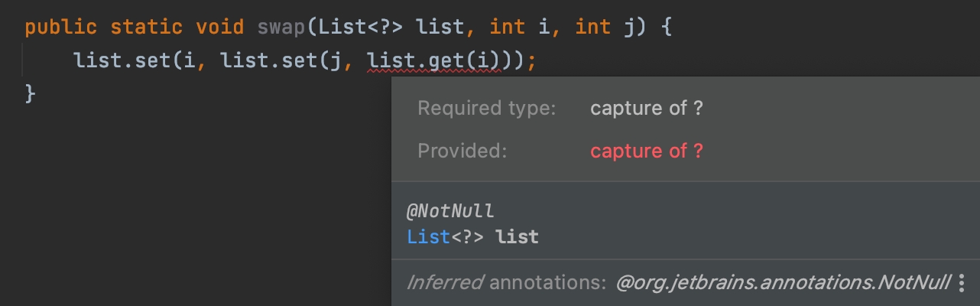This screenshot has height=306, width=980.
Task: Click the blue List type link in tooltip
Action: 428,237
